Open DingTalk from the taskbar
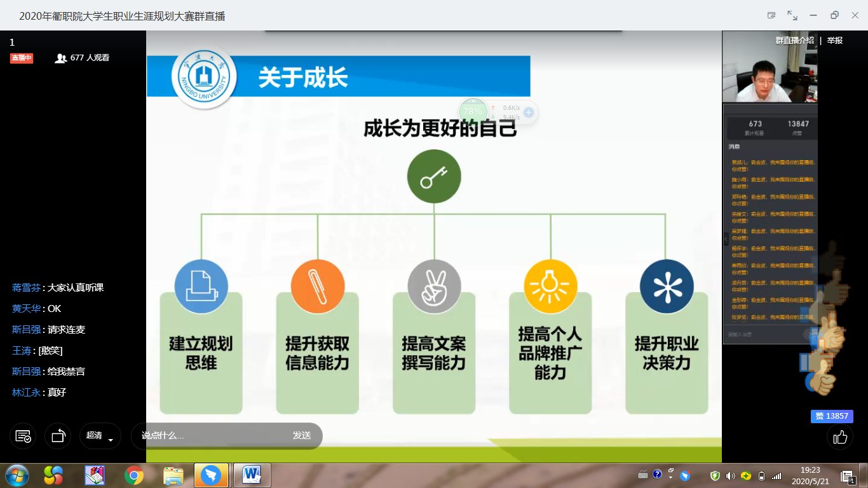Viewport: 868px width, 488px height. click(x=212, y=475)
